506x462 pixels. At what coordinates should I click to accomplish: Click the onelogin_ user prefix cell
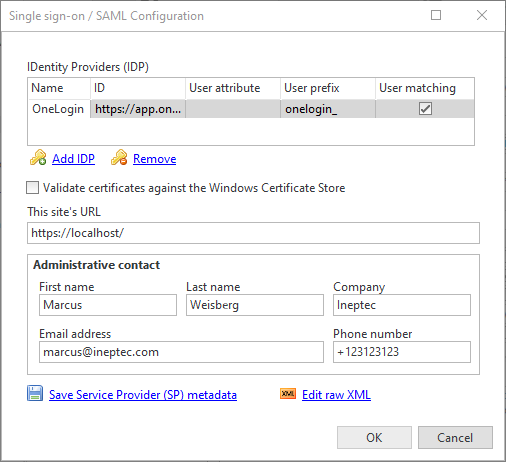328,109
